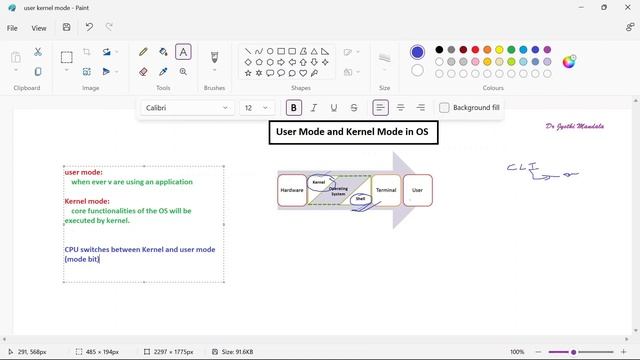Viewport: 640px width, 360px height.
Task: Click the Save icon
Action: click(x=67, y=27)
